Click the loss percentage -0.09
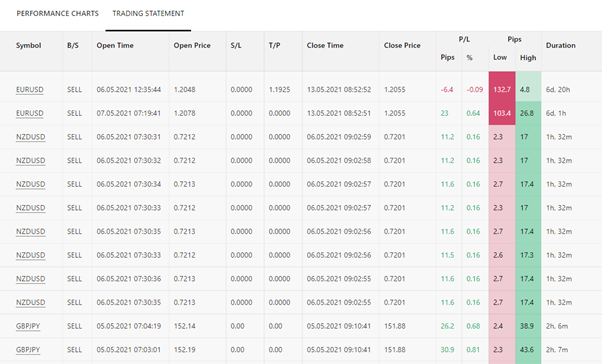 (x=475, y=89)
